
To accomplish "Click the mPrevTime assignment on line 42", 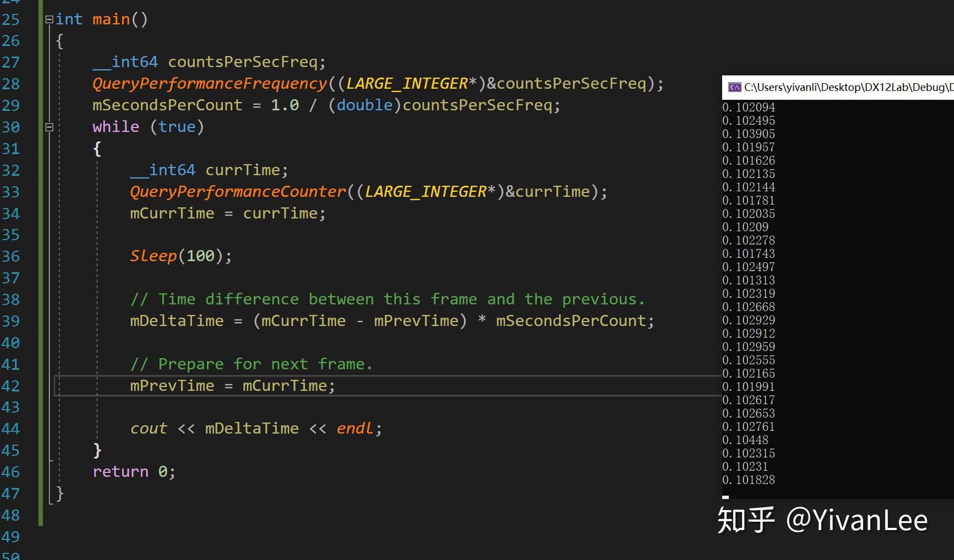I will (232, 386).
